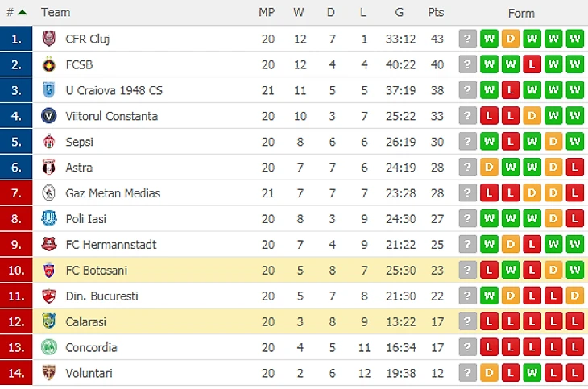The height and width of the screenshot is (389, 588).
Task: Click the FC Hermannstadt crest icon
Action: coord(48,245)
